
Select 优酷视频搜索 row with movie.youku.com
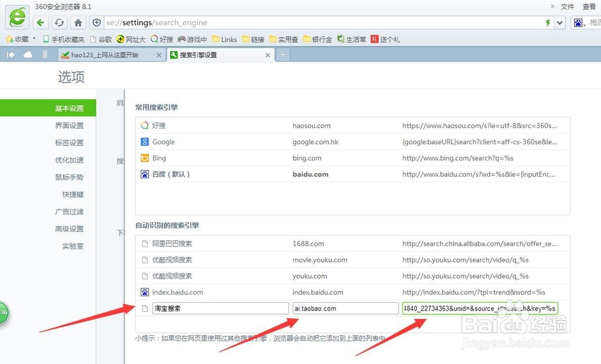[353, 259]
